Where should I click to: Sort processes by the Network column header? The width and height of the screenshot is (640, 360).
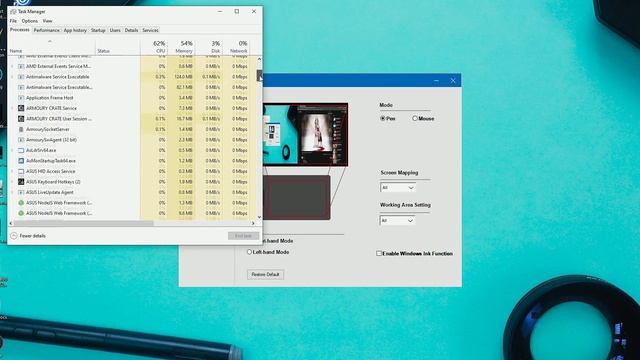point(236,47)
